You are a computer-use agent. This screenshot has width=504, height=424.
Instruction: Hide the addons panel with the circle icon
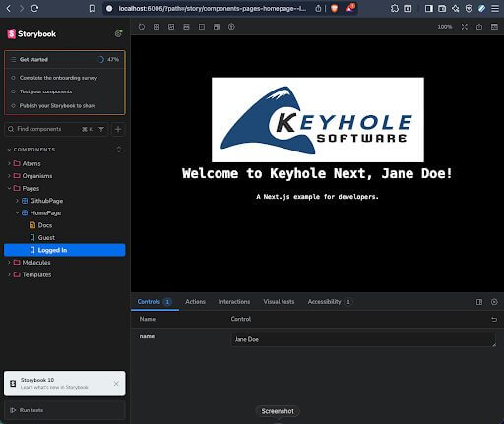pos(494,302)
